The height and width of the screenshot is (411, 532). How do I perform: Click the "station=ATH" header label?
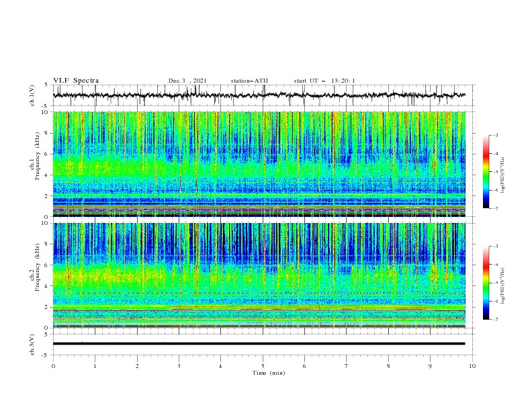tap(249, 81)
